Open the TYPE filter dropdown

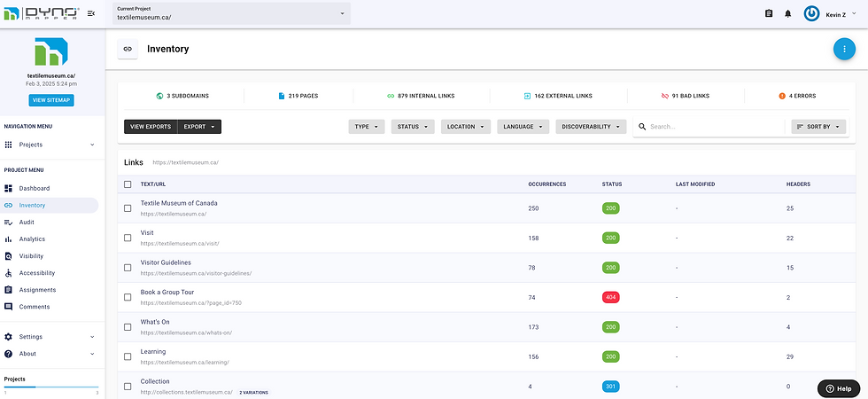coord(367,126)
